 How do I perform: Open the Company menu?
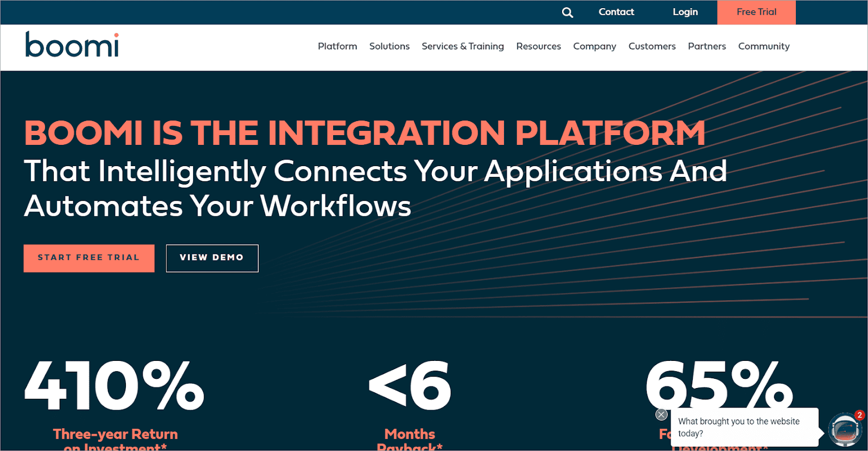(595, 46)
